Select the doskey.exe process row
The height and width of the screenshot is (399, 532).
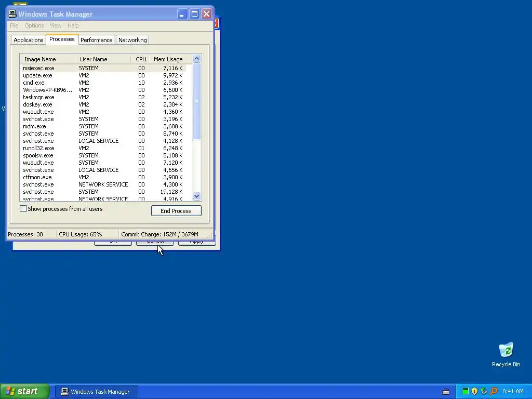[103, 104]
